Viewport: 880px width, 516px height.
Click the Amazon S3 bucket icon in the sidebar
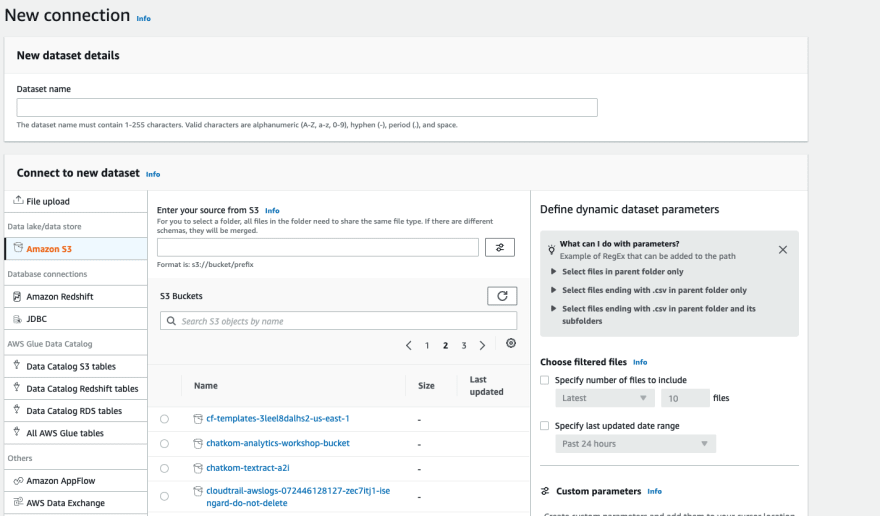pos(18,248)
